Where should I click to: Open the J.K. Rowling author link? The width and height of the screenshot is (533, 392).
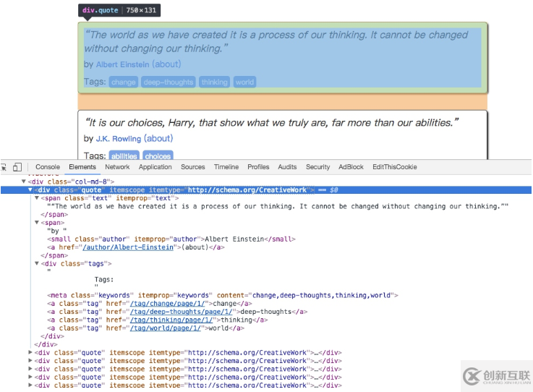click(119, 139)
